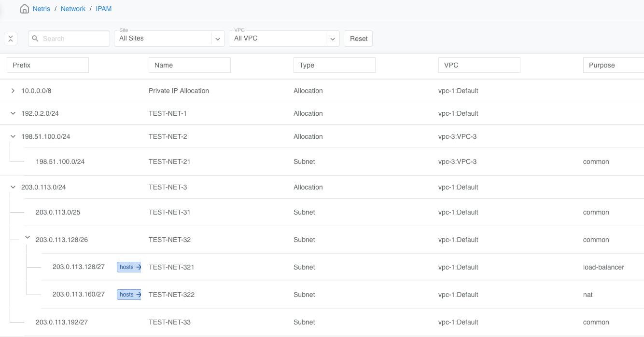Open the VPC dropdown showing All VPC

[x=332, y=39]
